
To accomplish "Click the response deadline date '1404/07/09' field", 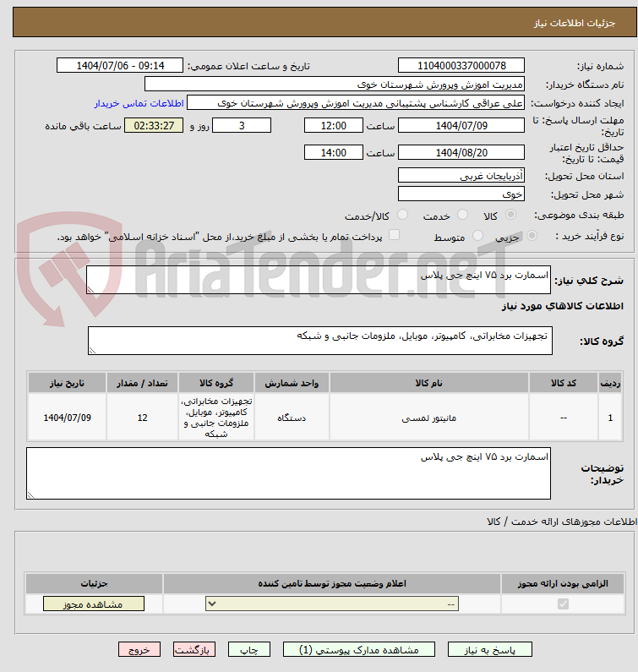I will click(461, 126).
